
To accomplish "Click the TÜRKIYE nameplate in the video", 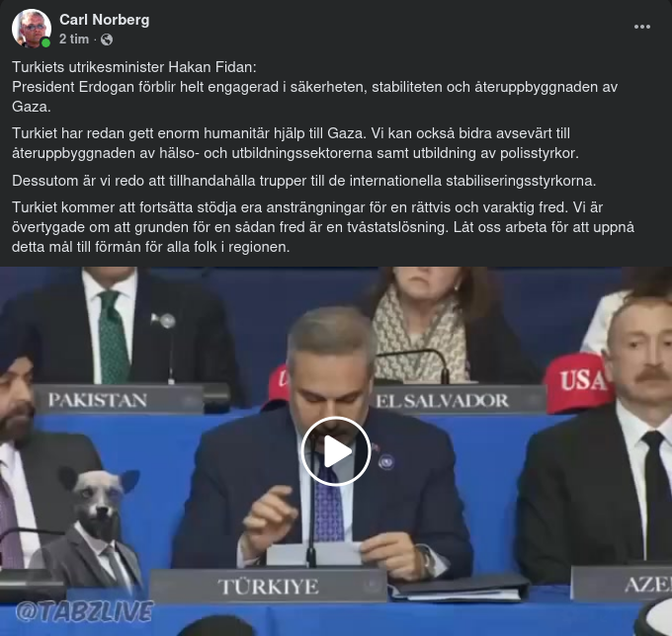I will pyautogui.click(x=269, y=587).
